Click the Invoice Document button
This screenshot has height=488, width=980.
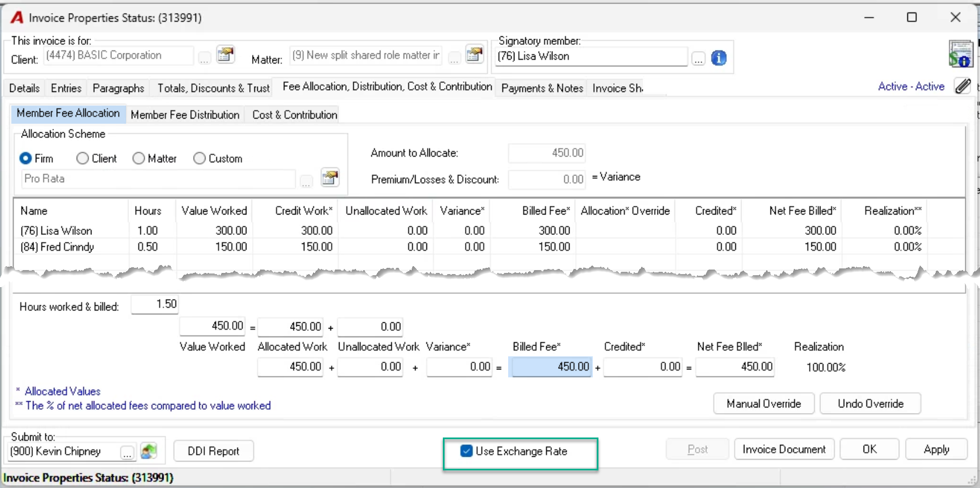click(784, 449)
